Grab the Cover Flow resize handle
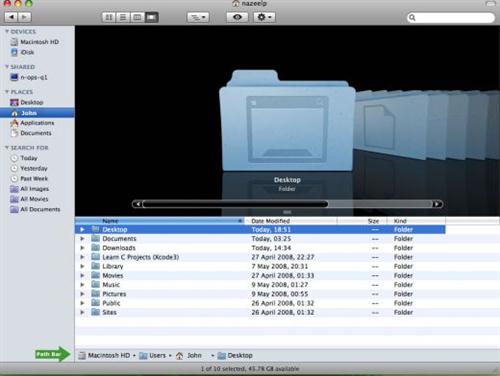The image size is (500, 376). (287, 212)
